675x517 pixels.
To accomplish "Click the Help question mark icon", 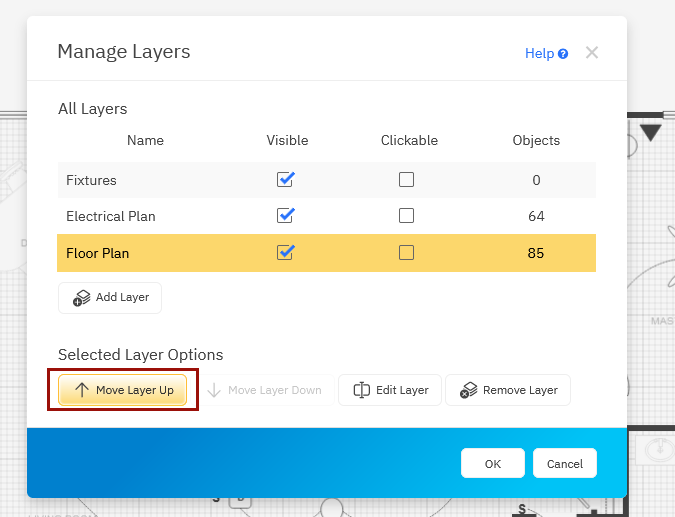I will click(563, 54).
